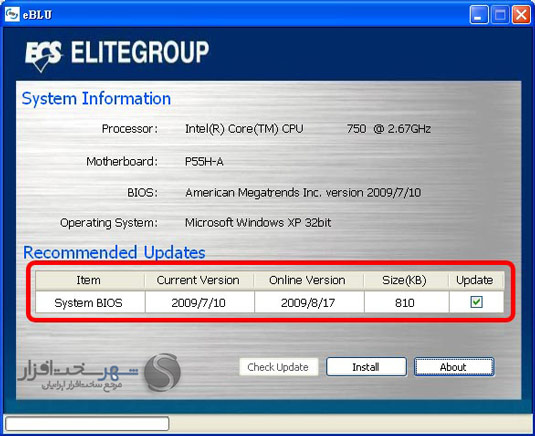Click the size value 810
535x436 pixels.
[x=406, y=302]
